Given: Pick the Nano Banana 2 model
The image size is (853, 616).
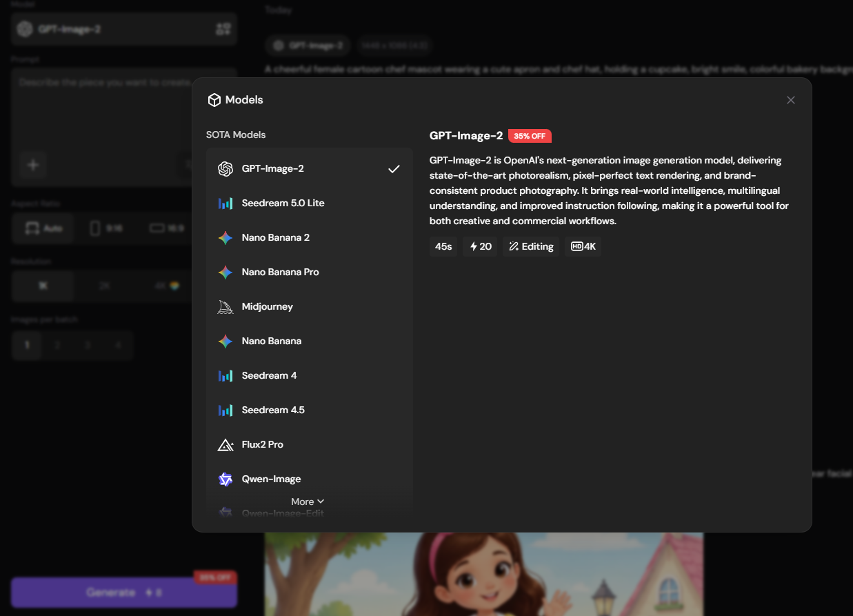Looking at the screenshot, I should point(309,238).
